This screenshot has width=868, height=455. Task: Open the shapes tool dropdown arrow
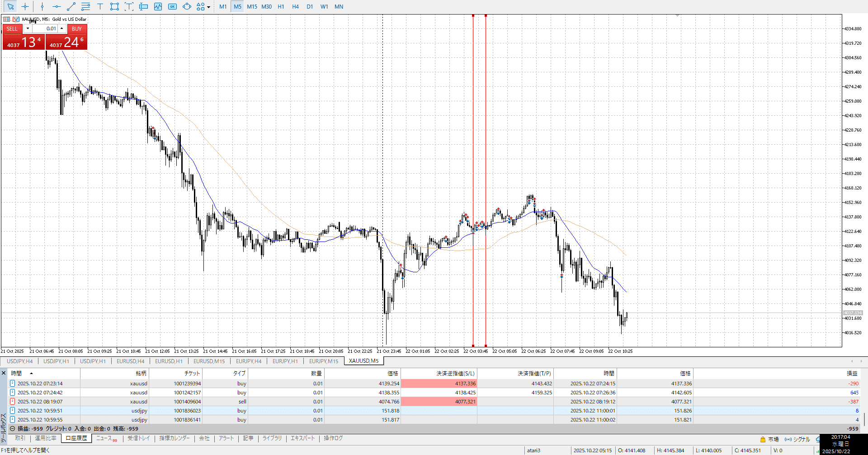(208, 7)
